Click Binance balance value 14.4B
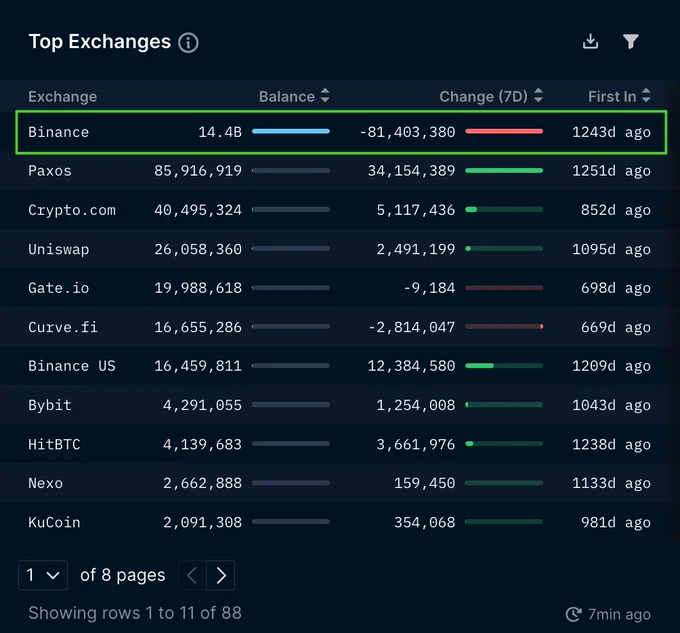Viewport: 680px width, 633px height. tap(220, 132)
